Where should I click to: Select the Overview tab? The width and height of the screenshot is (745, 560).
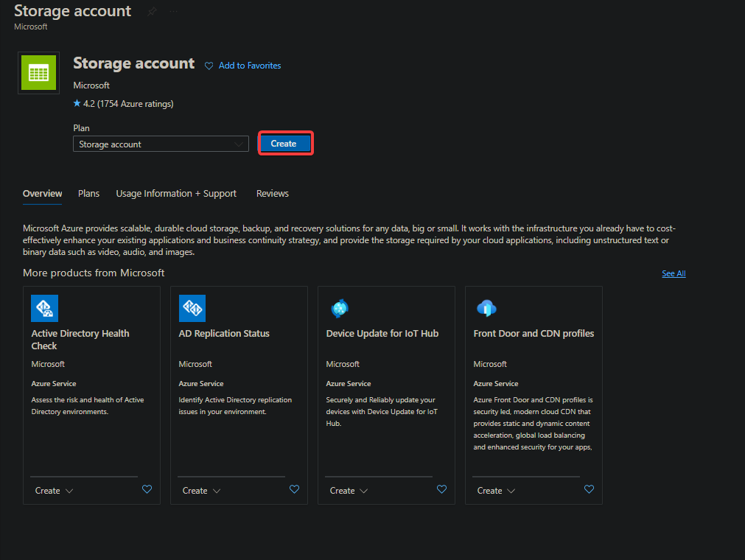point(42,193)
